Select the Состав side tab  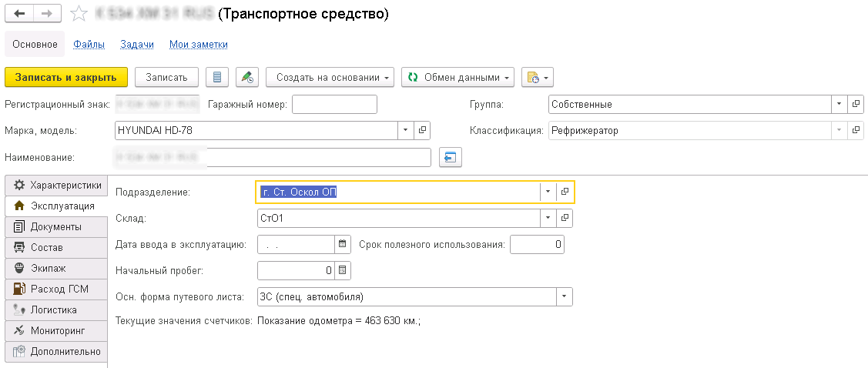click(55, 247)
